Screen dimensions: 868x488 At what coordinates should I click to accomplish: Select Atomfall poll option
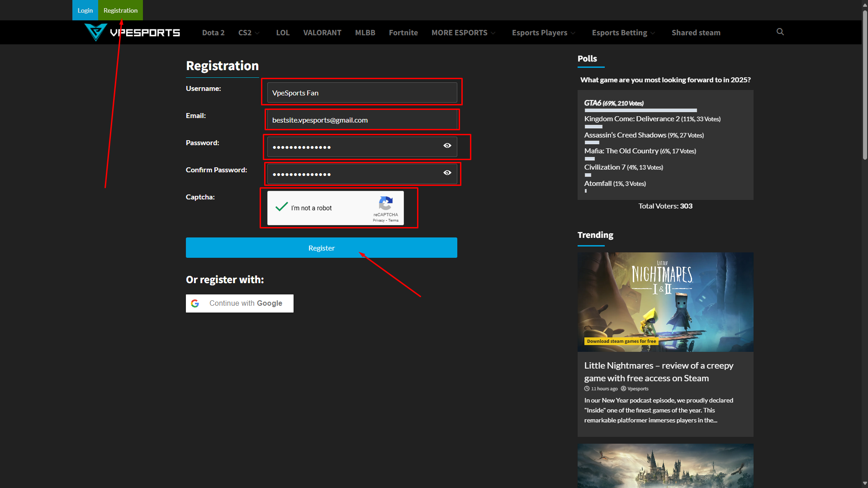pos(615,184)
